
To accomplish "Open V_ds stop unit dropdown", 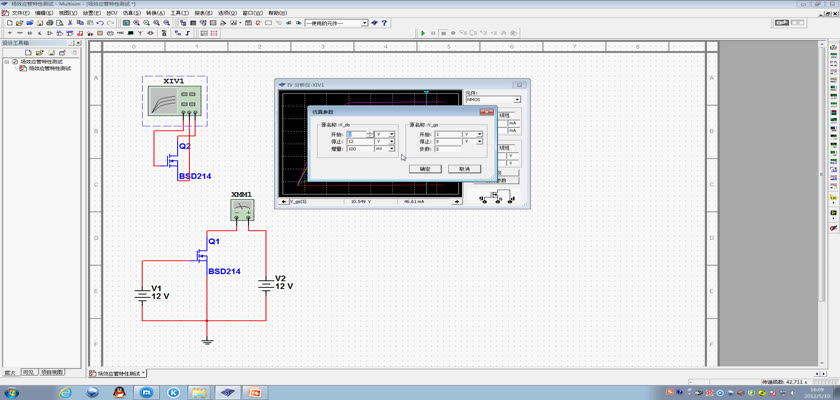I will tap(392, 141).
